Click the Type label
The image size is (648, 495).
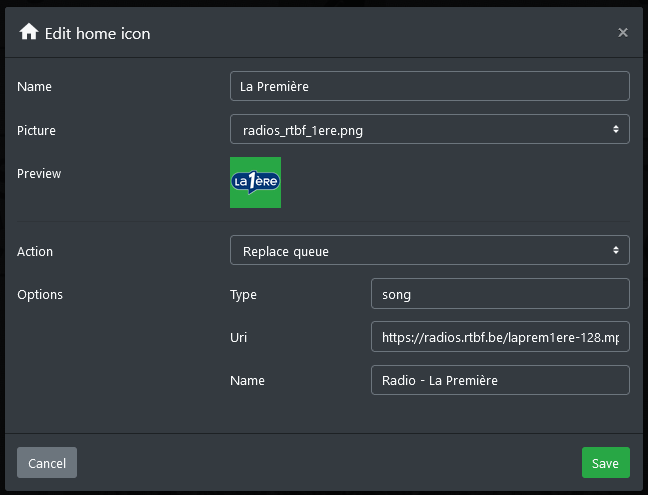(243, 295)
